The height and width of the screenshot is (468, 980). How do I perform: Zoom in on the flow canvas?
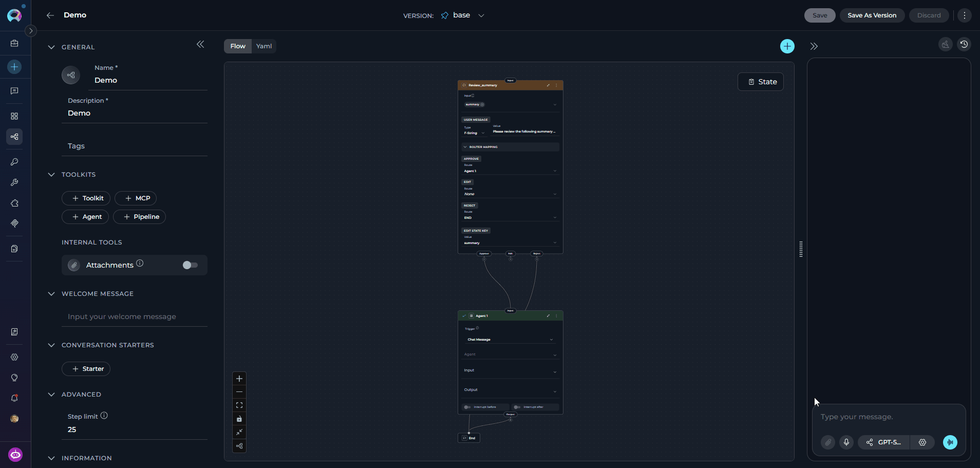[x=239, y=379]
